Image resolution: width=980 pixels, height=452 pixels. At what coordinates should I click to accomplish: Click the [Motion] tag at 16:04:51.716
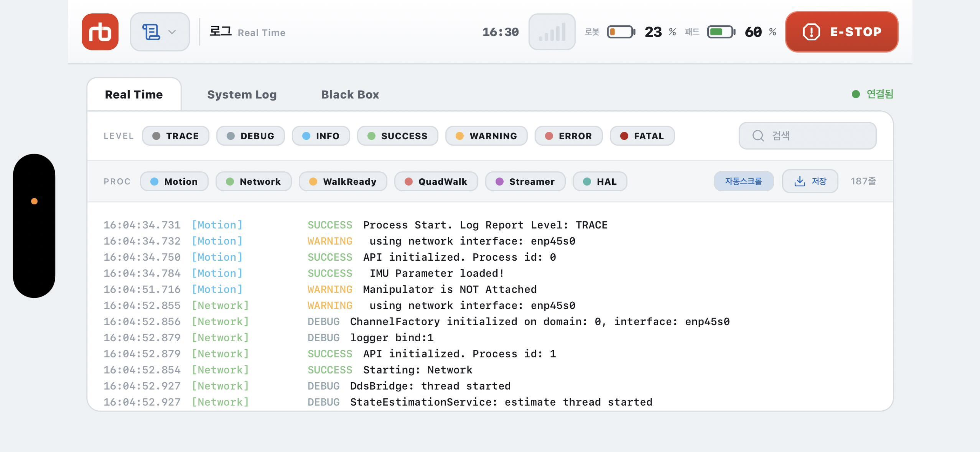coord(217,289)
